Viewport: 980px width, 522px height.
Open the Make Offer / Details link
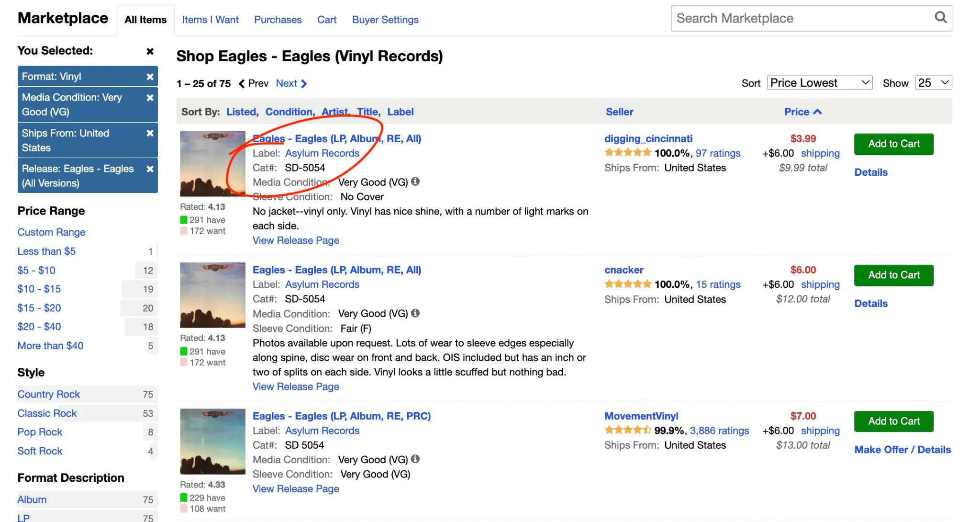[902, 450]
